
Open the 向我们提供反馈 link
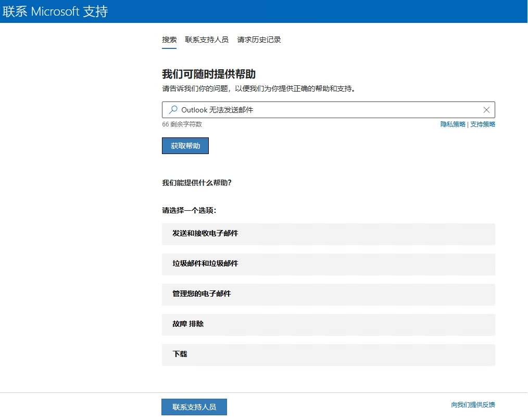tap(473, 404)
